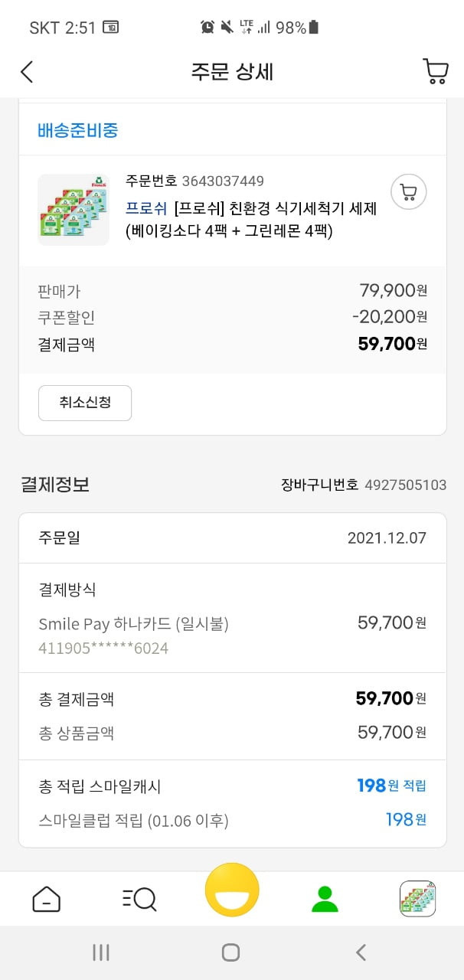Screen dimensions: 464x980
Task: Open the shopping cart in the header
Action: [435, 71]
